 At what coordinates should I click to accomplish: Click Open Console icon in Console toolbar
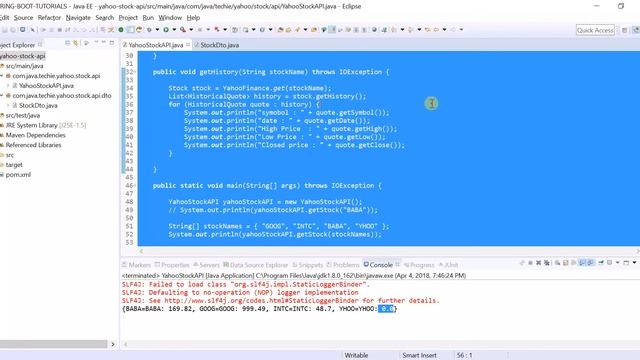(626, 262)
